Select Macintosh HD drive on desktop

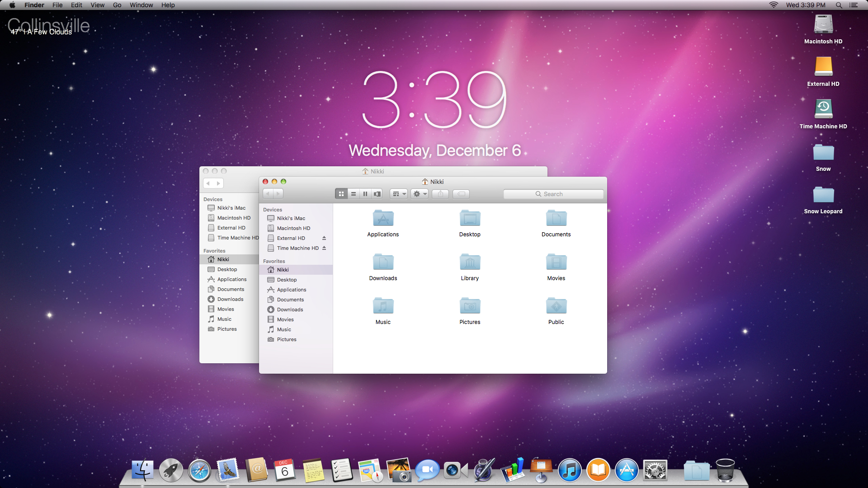coord(823,29)
